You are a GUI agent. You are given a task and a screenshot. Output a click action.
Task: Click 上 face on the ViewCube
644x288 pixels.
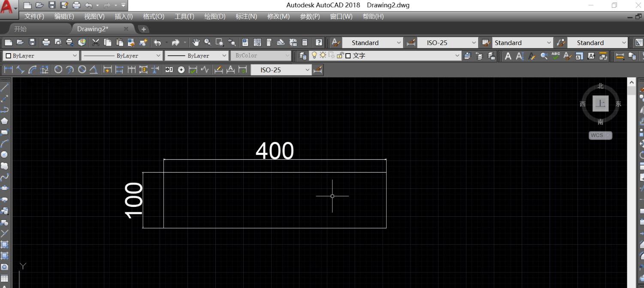click(601, 103)
